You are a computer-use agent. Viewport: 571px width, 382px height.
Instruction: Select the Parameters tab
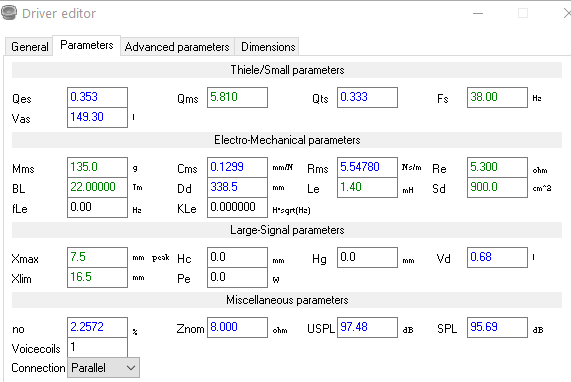pyautogui.click(x=87, y=45)
